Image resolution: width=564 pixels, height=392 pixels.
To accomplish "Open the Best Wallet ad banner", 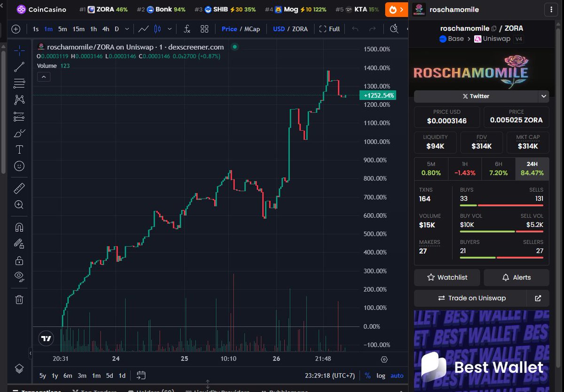I will (x=482, y=351).
